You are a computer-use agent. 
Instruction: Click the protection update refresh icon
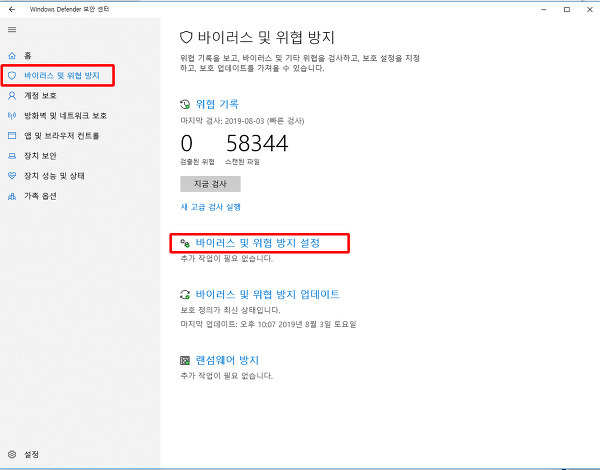[x=185, y=294]
